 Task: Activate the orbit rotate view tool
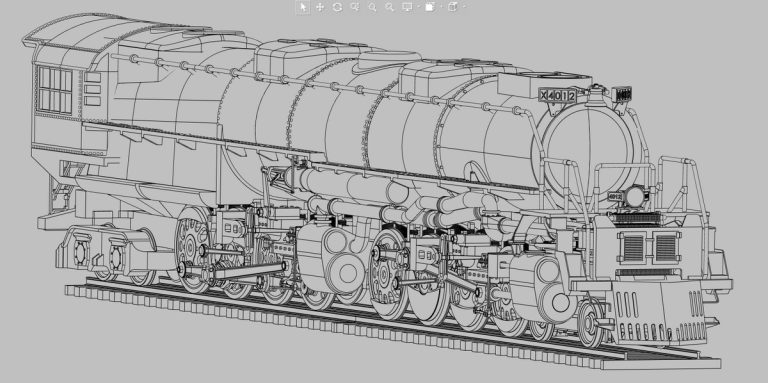337,7
